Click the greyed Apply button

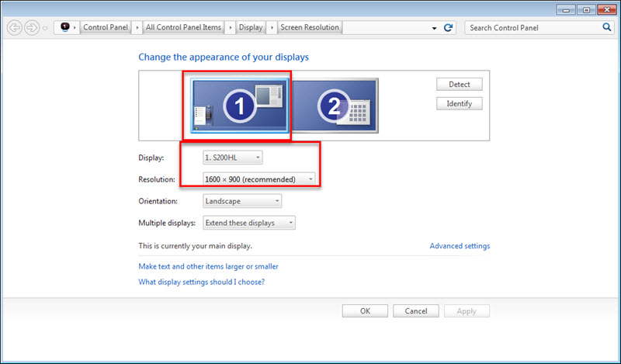[x=467, y=311]
